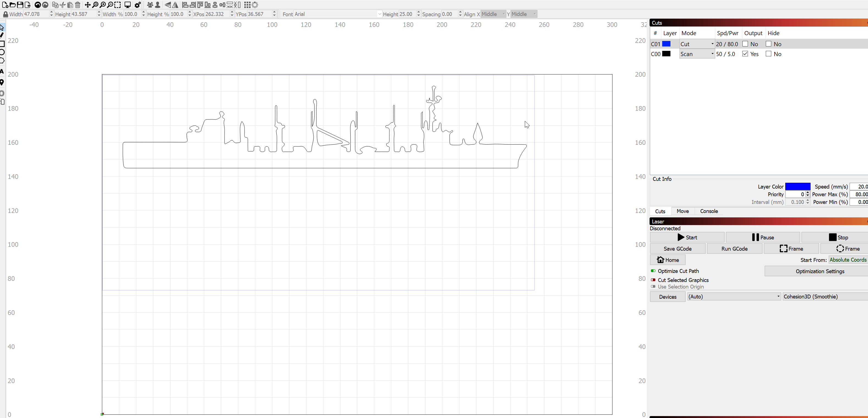The width and height of the screenshot is (868, 418).
Task: Click the black C00 layer swatch
Action: coord(666,54)
